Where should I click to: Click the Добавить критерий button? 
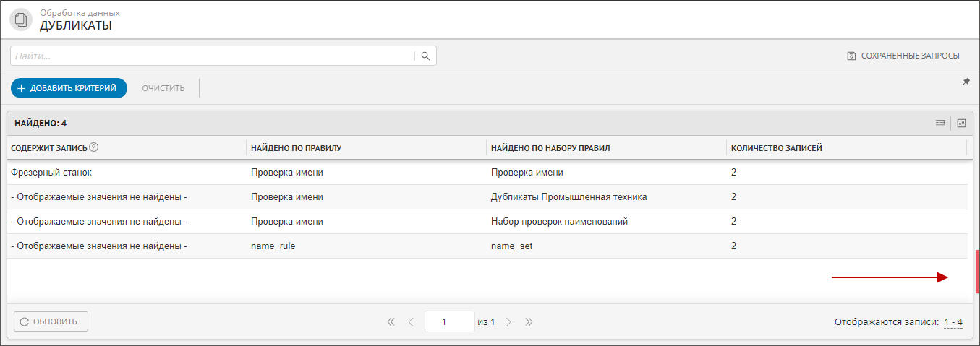click(x=69, y=88)
